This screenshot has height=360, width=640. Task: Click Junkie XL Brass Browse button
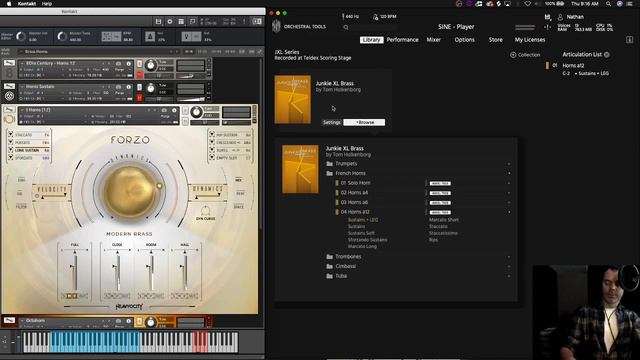click(x=364, y=122)
